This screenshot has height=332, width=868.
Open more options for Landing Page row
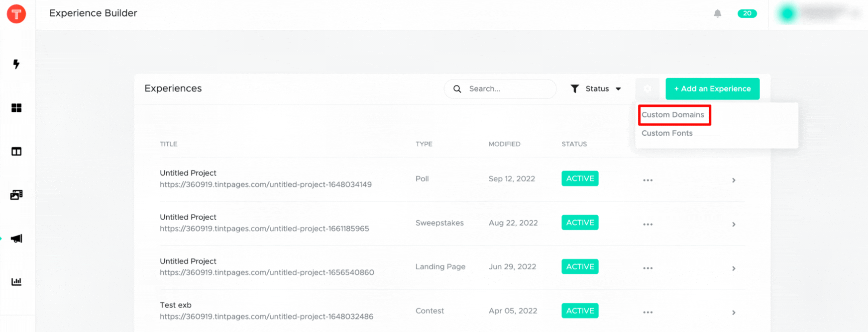click(x=648, y=268)
